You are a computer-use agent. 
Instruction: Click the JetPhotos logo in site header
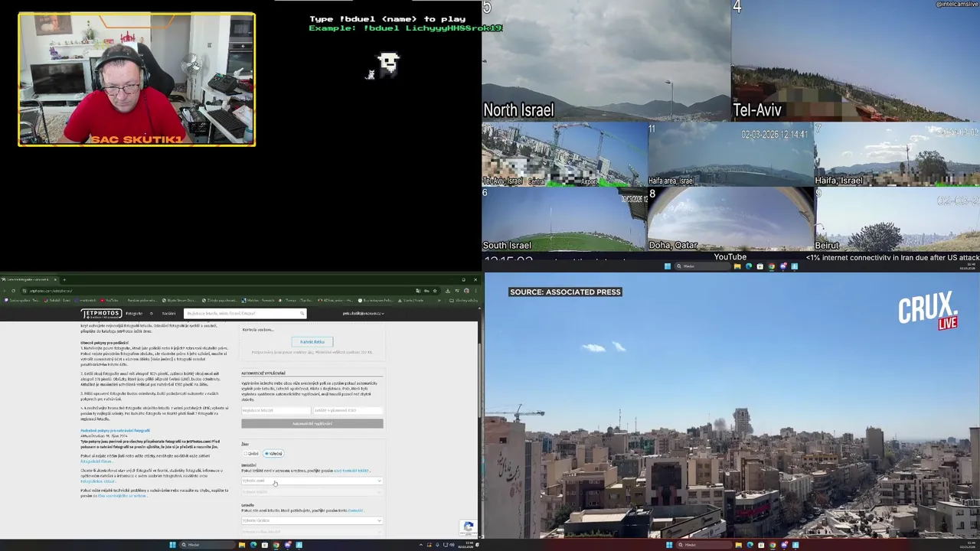click(102, 314)
